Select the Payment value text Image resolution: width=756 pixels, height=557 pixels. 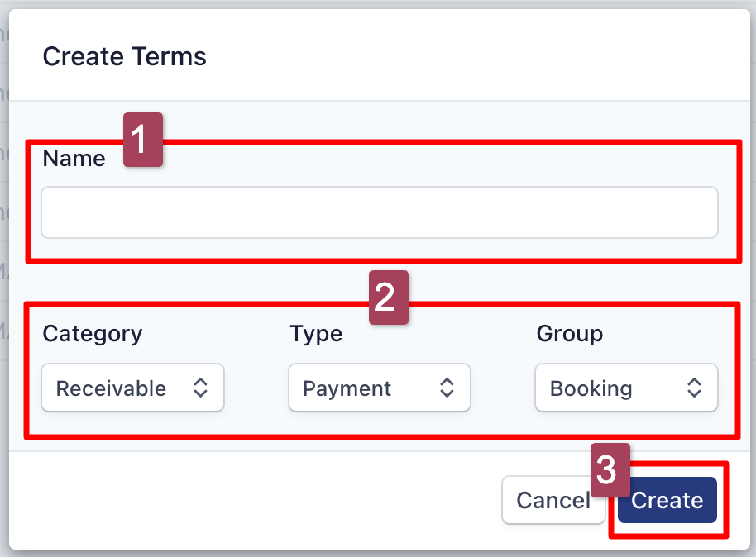coord(347,388)
